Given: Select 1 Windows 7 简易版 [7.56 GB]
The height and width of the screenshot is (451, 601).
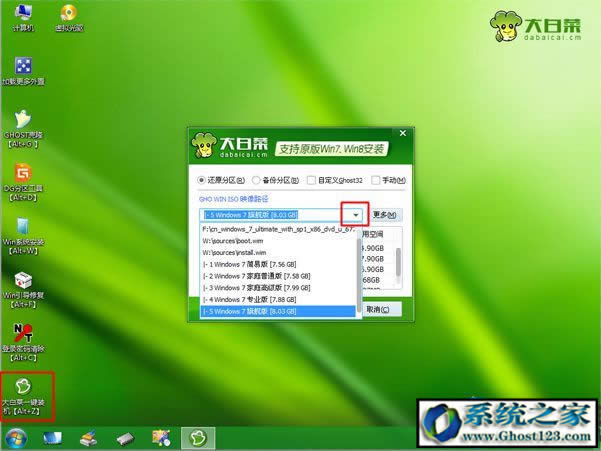Looking at the screenshot, I should (278, 264).
